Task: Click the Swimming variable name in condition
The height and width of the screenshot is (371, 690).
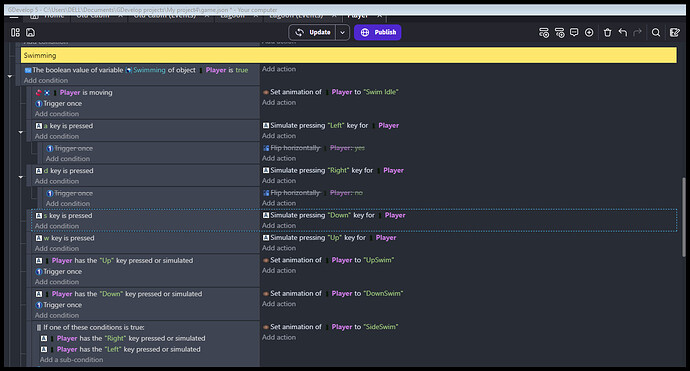Action: coord(149,70)
